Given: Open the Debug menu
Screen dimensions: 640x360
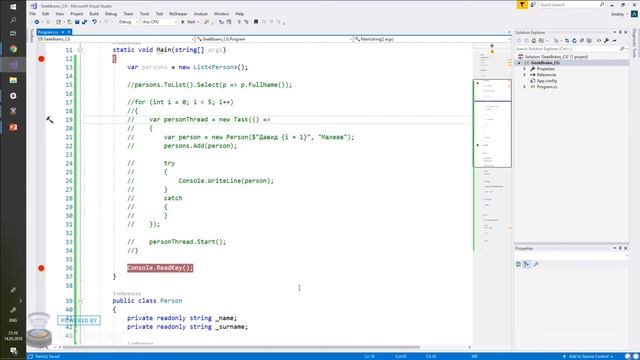Looking at the screenshot, I should pos(111,14).
